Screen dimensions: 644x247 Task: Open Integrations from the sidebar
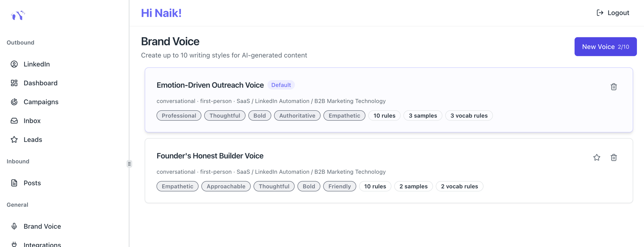pos(42,244)
